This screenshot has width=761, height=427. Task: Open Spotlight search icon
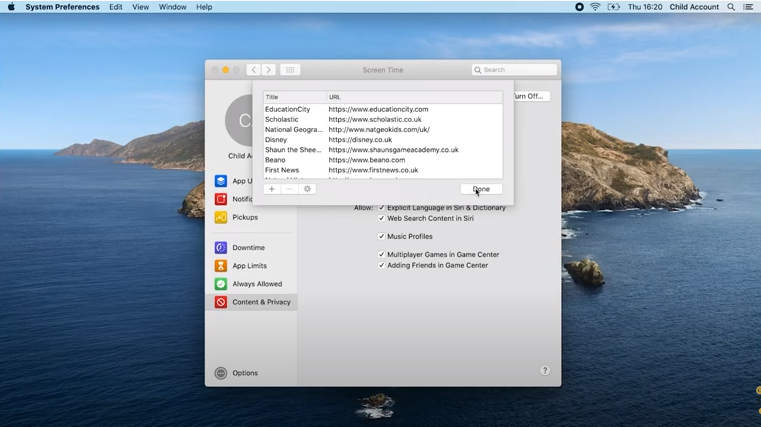[x=731, y=7]
